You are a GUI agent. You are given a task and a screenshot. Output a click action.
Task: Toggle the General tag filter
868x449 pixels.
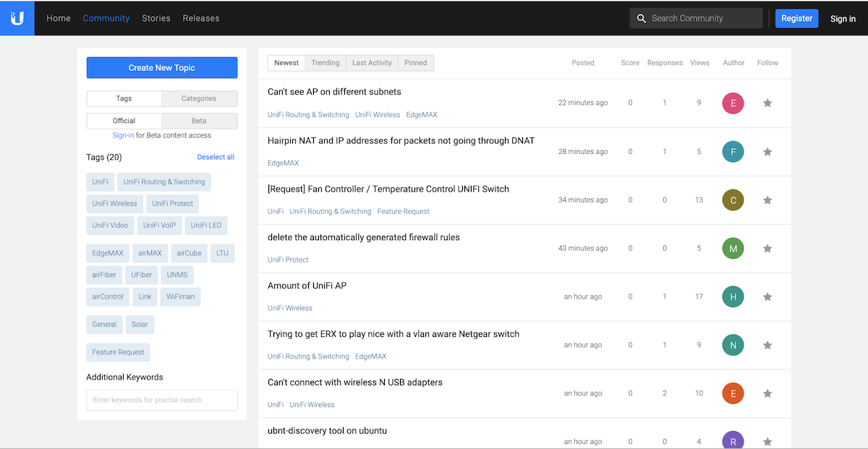[x=104, y=325]
